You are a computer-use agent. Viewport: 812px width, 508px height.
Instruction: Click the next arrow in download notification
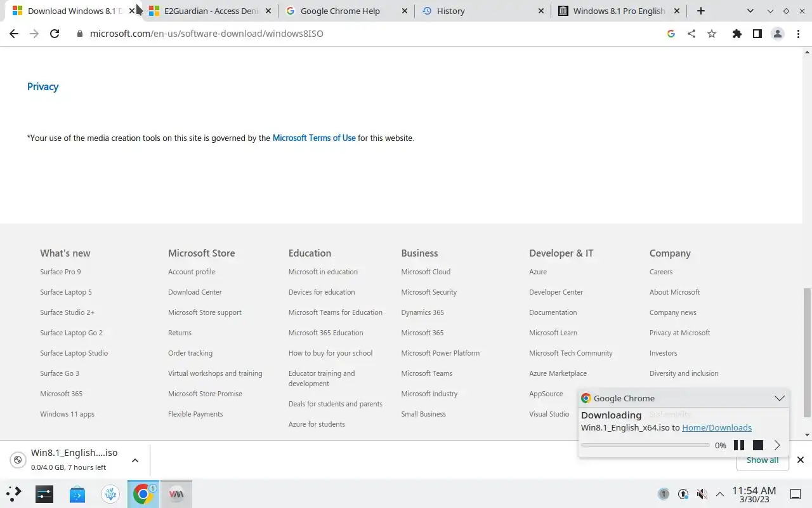777,445
